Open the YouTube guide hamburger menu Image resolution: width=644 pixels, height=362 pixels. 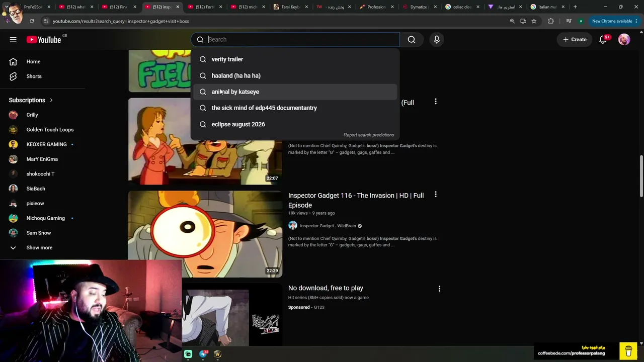(x=13, y=40)
